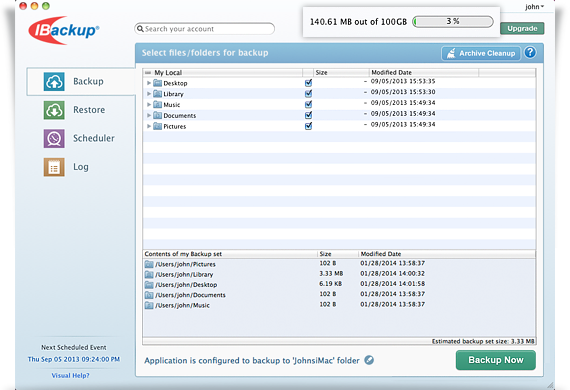
Task: Switch to the Backup tab
Action: [x=81, y=81]
